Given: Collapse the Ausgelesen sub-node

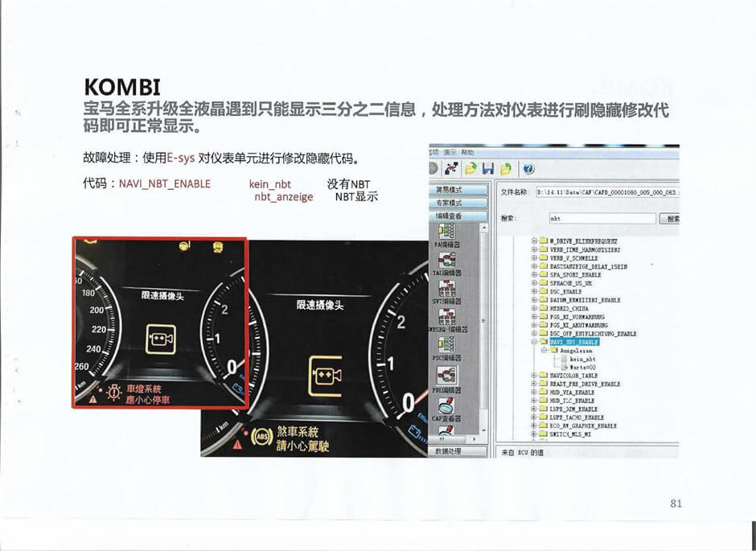Looking at the screenshot, I should click(544, 351).
